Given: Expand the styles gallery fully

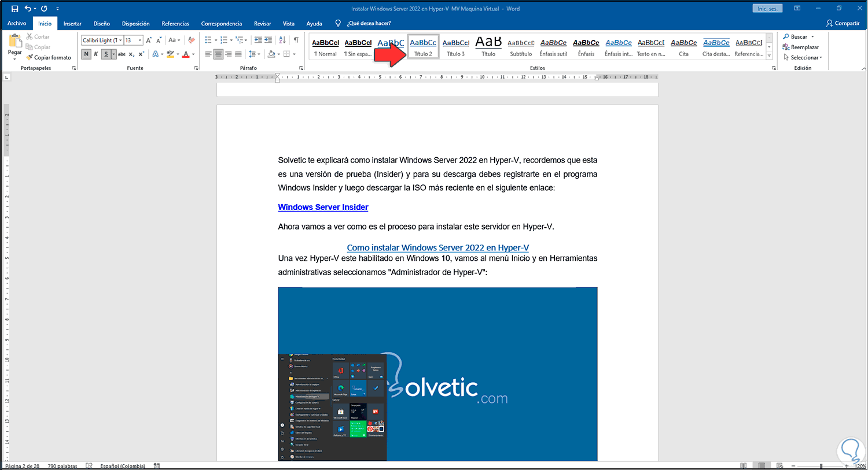Looking at the screenshot, I should [769, 55].
